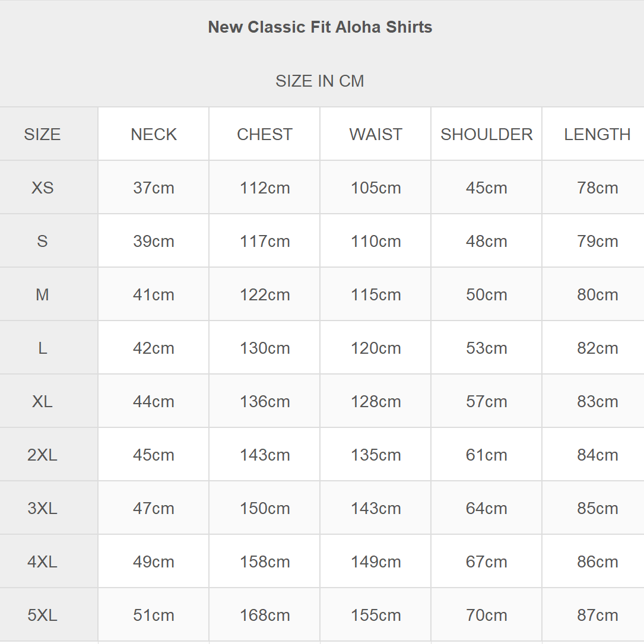Click the New Classic Fit Aloha Shirts title
The width and height of the screenshot is (644, 644).
point(320,27)
